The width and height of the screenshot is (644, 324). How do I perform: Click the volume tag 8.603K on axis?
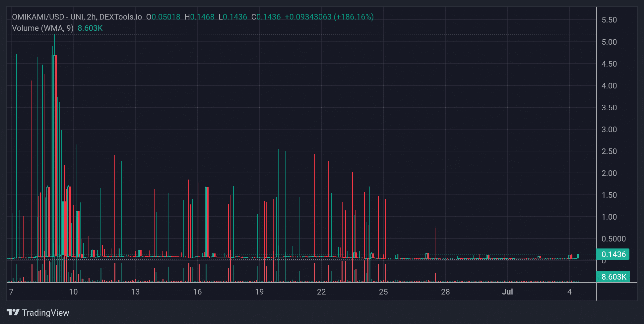pos(613,277)
